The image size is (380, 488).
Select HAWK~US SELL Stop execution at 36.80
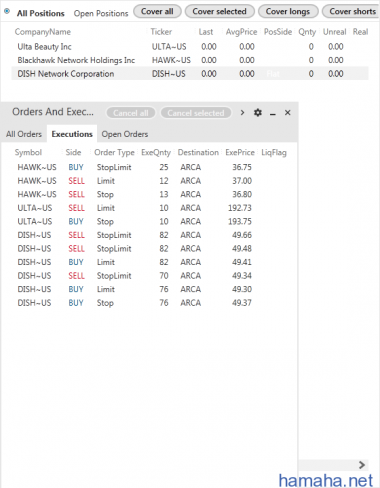click(x=149, y=194)
